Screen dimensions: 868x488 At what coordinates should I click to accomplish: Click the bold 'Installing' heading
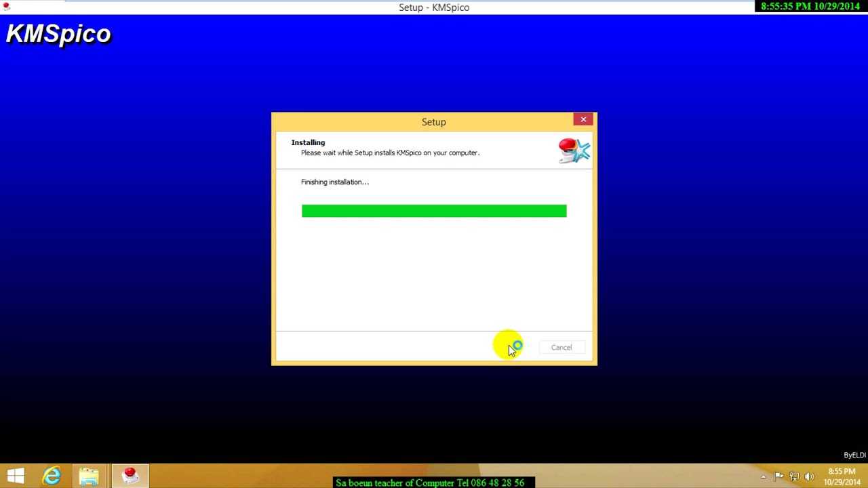pos(308,142)
